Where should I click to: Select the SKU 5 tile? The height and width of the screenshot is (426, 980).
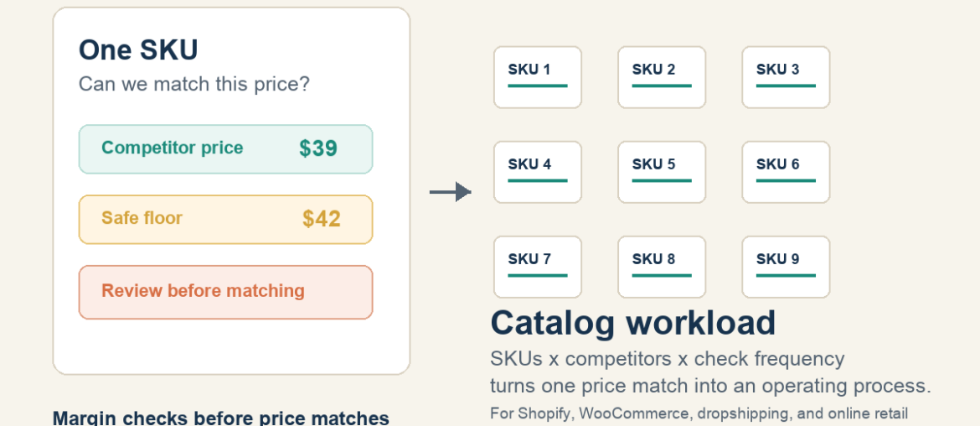tap(662, 172)
